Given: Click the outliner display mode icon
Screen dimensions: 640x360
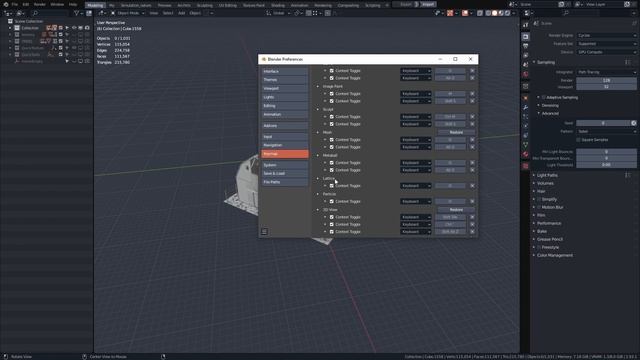Looking at the screenshot, I should 20,13.
